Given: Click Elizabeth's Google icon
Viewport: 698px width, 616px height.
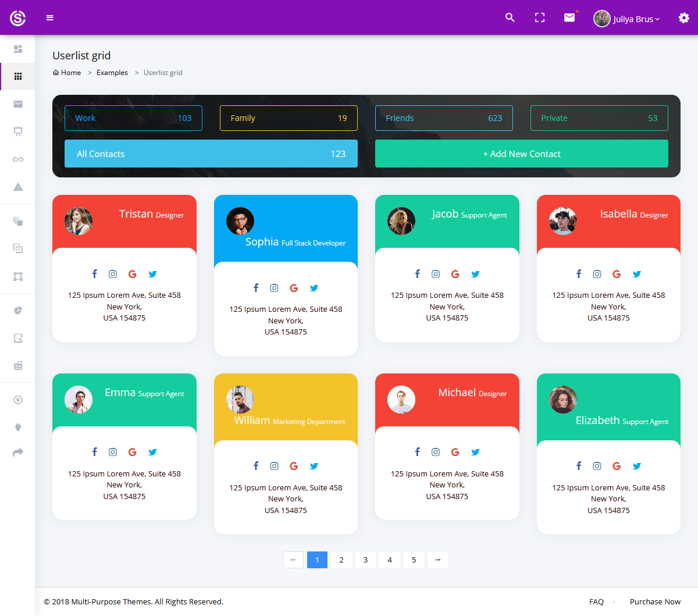Looking at the screenshot, I should tap(617, 465).
